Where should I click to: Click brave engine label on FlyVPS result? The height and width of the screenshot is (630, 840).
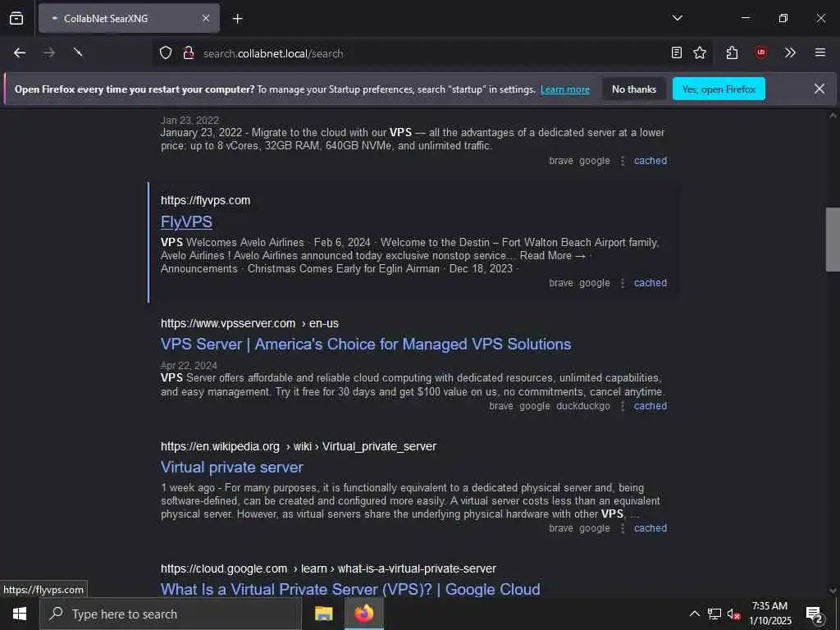561,283
